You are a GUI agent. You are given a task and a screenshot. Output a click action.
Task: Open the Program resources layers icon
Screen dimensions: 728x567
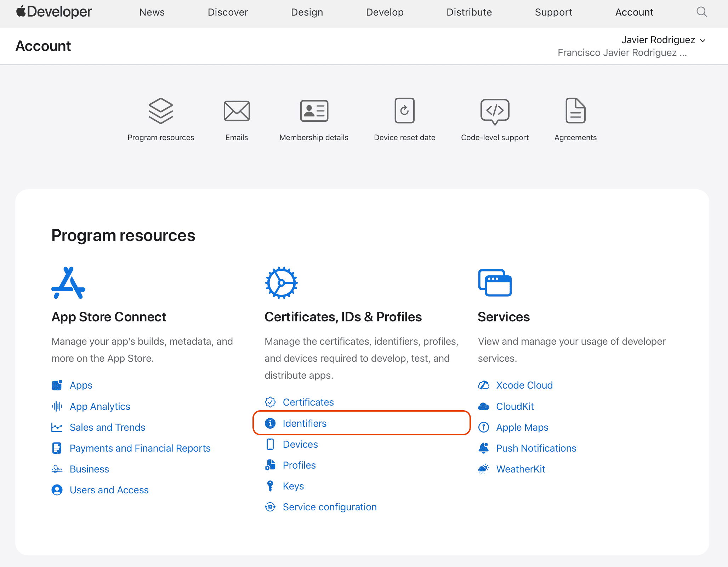pos(160,111)
